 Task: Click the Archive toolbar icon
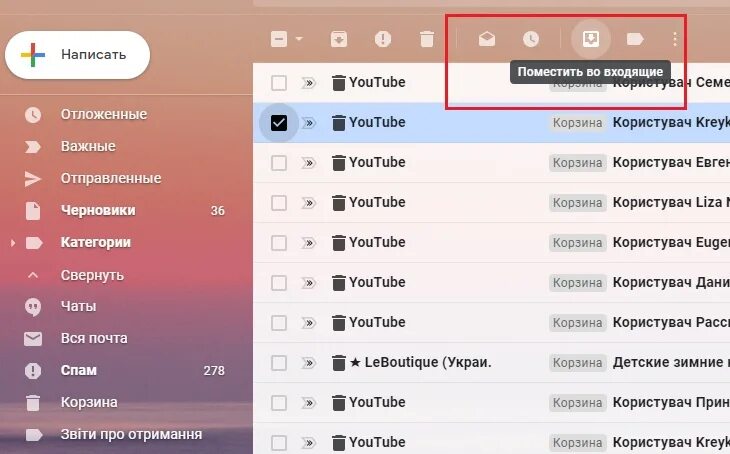click(x=339, y=39)
